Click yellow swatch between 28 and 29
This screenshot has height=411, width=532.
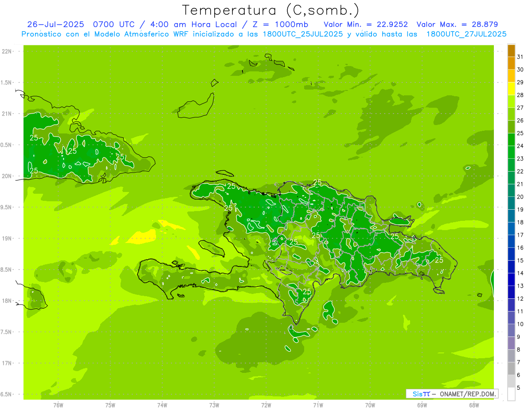(x=511, y=89)
